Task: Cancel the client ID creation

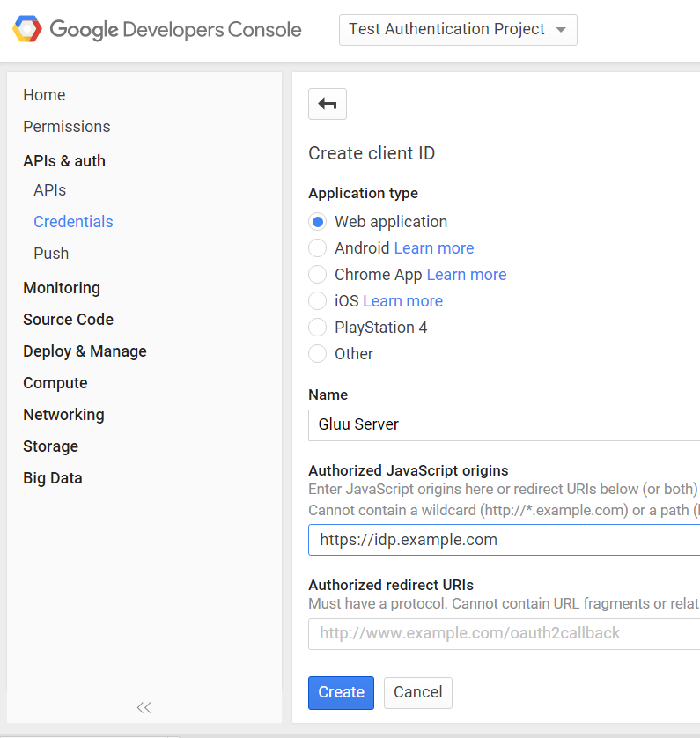Action: 418,692
